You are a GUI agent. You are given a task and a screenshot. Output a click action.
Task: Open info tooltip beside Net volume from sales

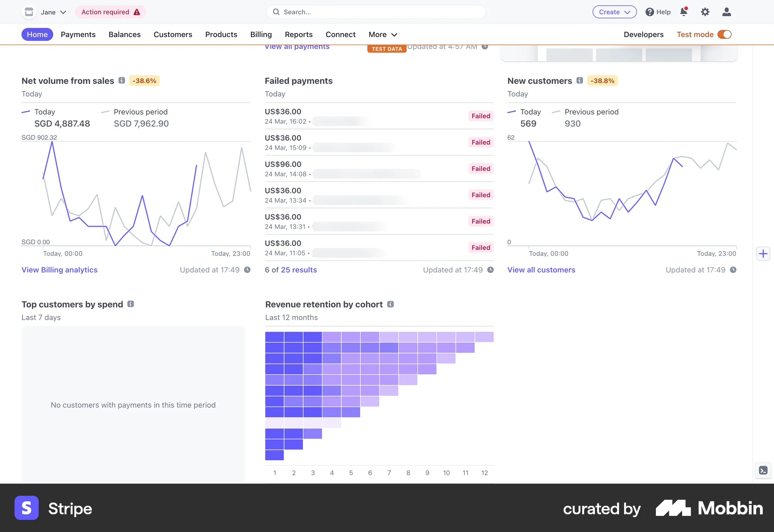point(121,81)
